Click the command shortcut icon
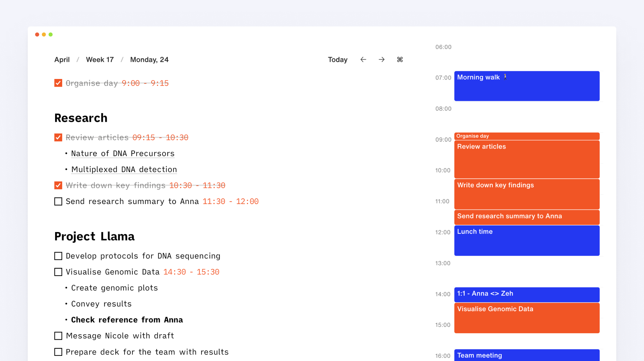The width and height of the screenshot is (644, 361). 400,59
